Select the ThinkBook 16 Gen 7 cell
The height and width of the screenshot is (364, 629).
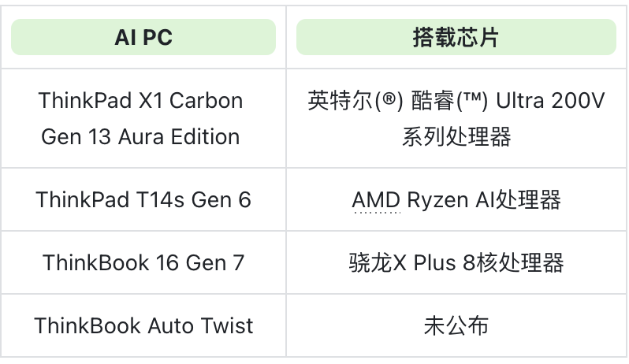click(x=143, y=262)
